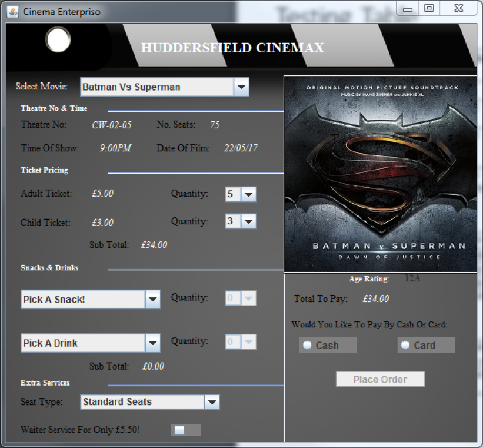The width and height of the screenshot is (483, 448).
Task: Click the snacks Sub Total £0.00 value
Action: click(x=153, y=366)
